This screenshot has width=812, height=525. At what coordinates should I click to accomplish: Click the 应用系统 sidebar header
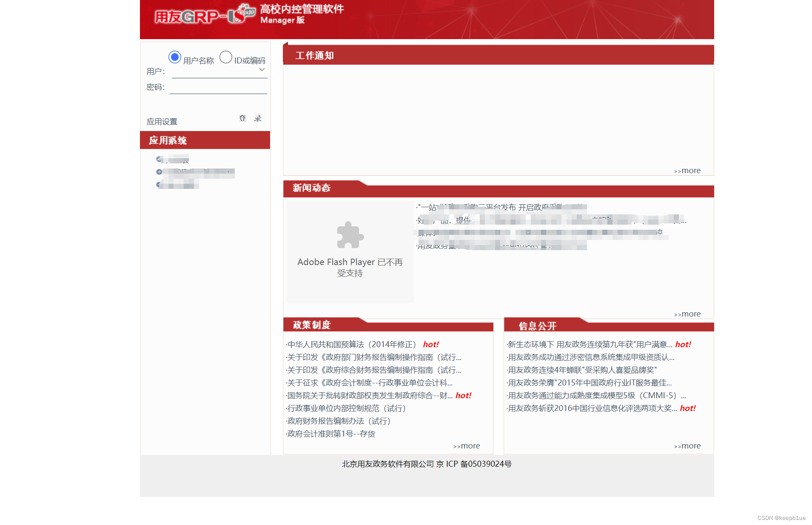(x=205, y=140)
